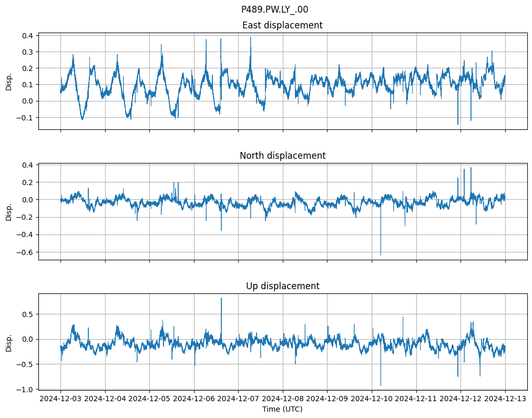Click the 2024-12-08 date tick label
This screenshot has width=532, height=418.
283,399
